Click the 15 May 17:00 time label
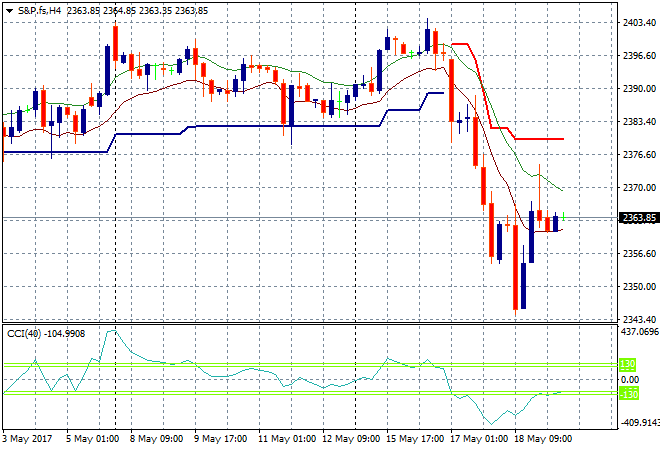660x450 pixels. [x=415, y=439]
